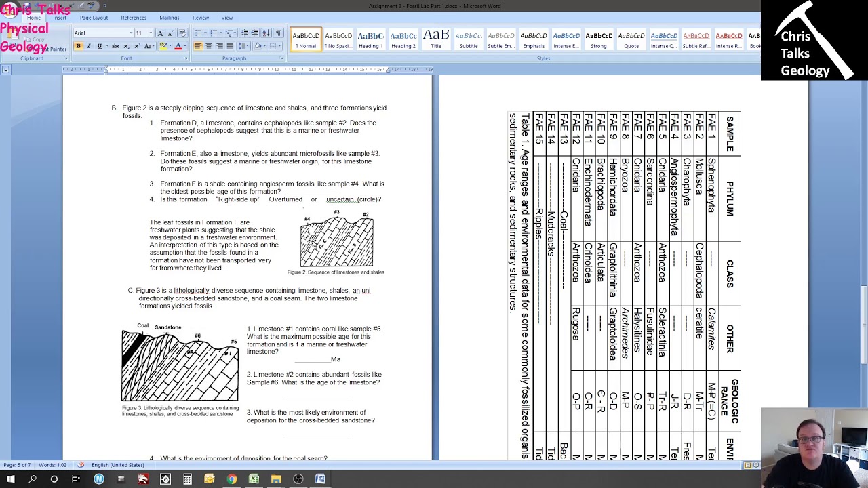
Task: Apply the Subtitle style
Action: 468,40
